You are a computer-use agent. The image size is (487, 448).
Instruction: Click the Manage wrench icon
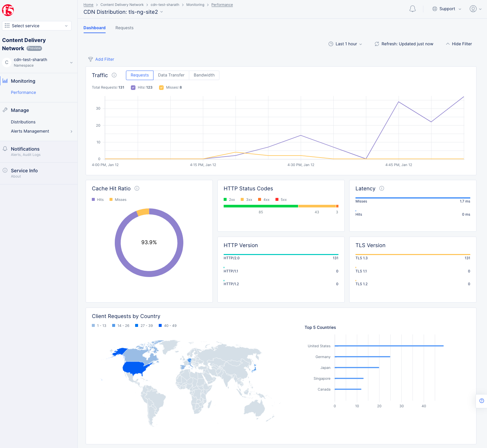point(5,110)
